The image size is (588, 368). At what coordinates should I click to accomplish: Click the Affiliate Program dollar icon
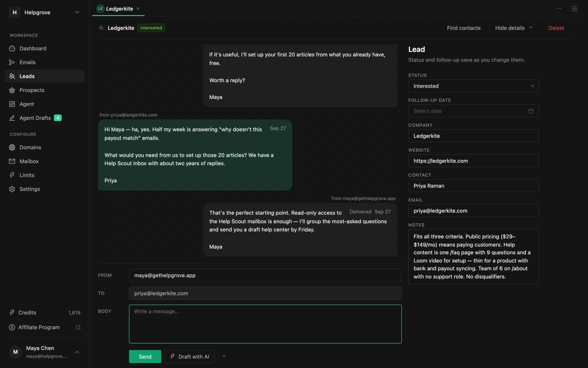point(12,327)
